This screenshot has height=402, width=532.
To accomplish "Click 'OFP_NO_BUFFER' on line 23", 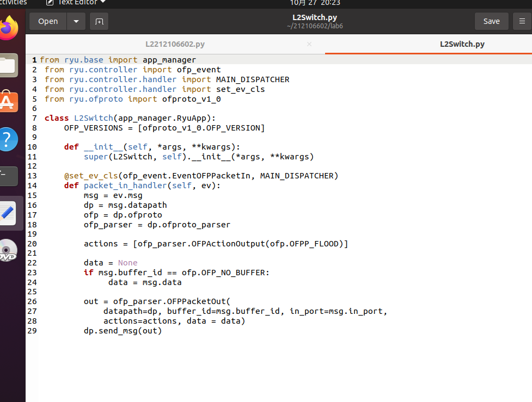I will coord(233,273).
